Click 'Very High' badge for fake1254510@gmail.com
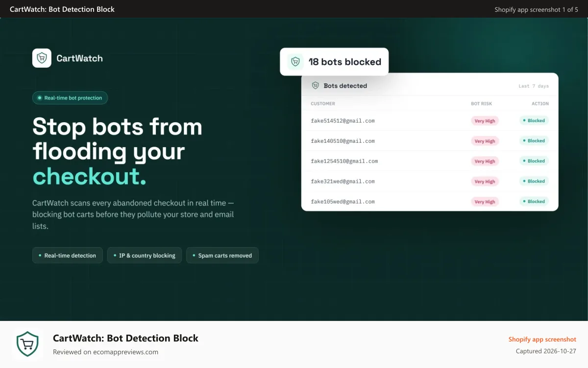Screen dimensions: 588x368 point(485,161)
